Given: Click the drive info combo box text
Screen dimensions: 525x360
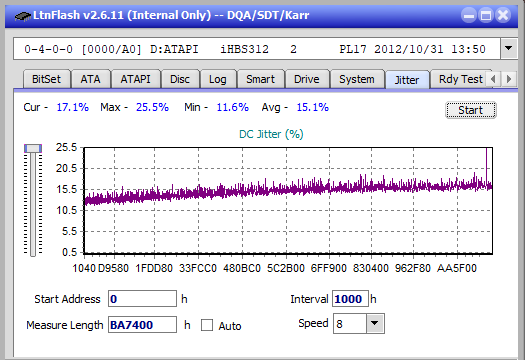Looking at the screenshot, I should click(x=256, y=49).
